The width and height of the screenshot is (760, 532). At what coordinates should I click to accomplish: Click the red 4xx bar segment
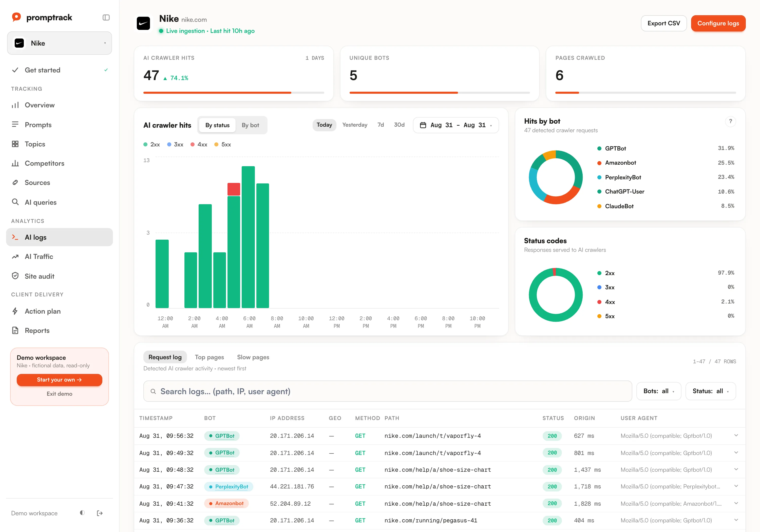tap(234, 189)
